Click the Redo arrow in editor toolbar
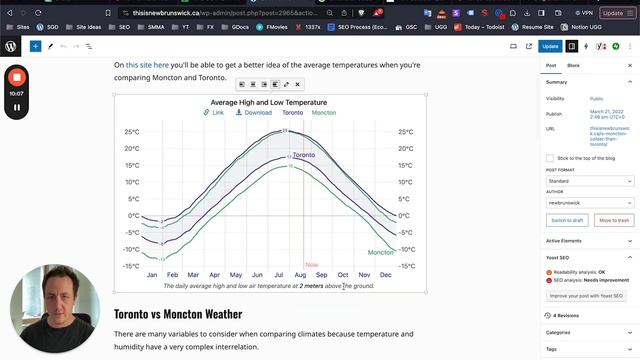640x360 pixels. [76, 47]
